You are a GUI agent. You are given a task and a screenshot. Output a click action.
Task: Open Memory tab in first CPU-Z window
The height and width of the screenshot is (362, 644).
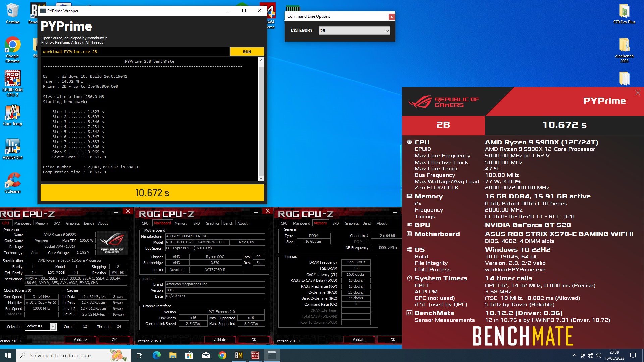pos(42,223)
